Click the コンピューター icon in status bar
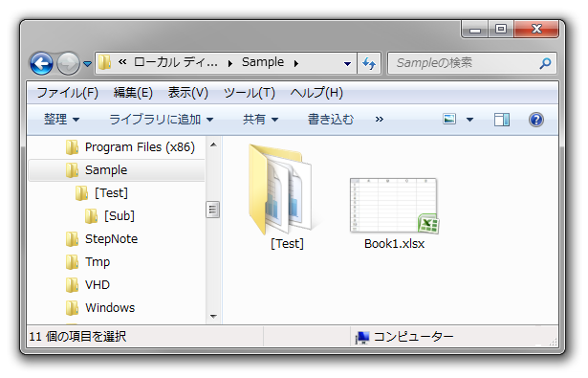The image size is (588, 378). click(362, 337)
